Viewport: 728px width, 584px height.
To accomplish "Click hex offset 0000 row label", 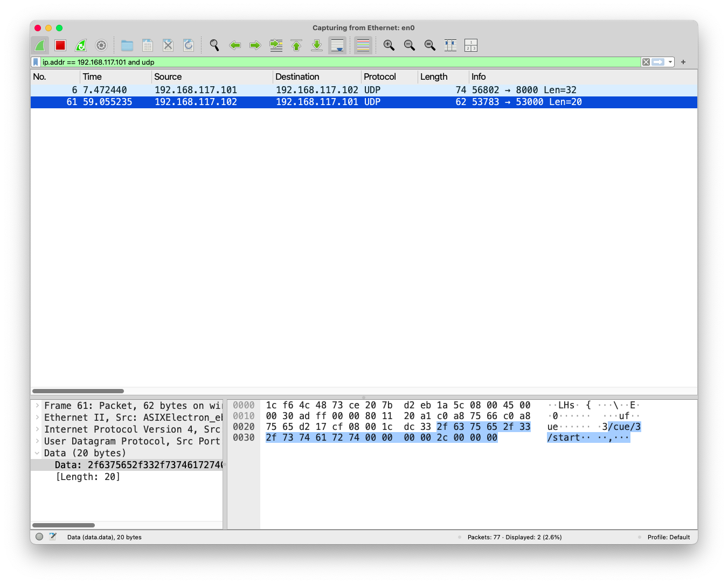I will pyautogui.click(x=244, y=405).
